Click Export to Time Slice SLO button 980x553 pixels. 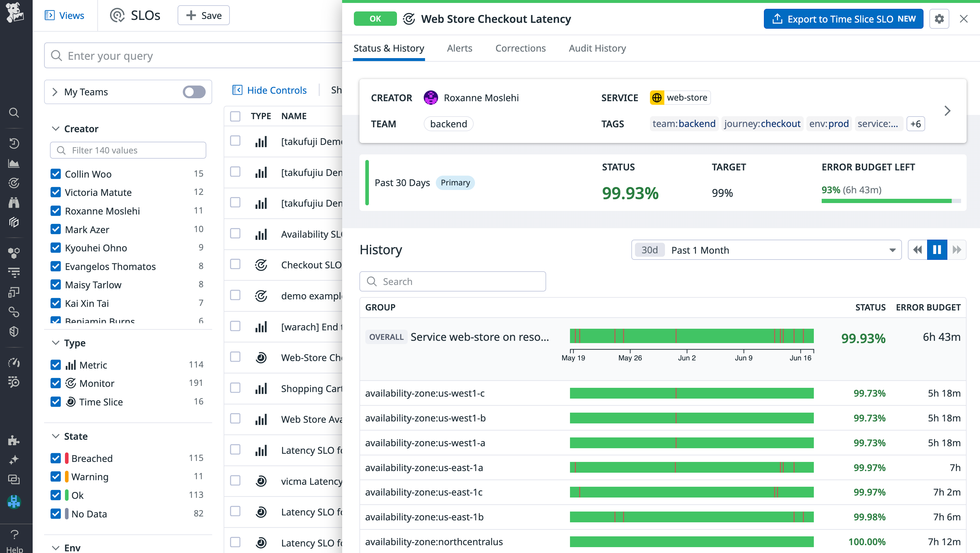[843, 19]
